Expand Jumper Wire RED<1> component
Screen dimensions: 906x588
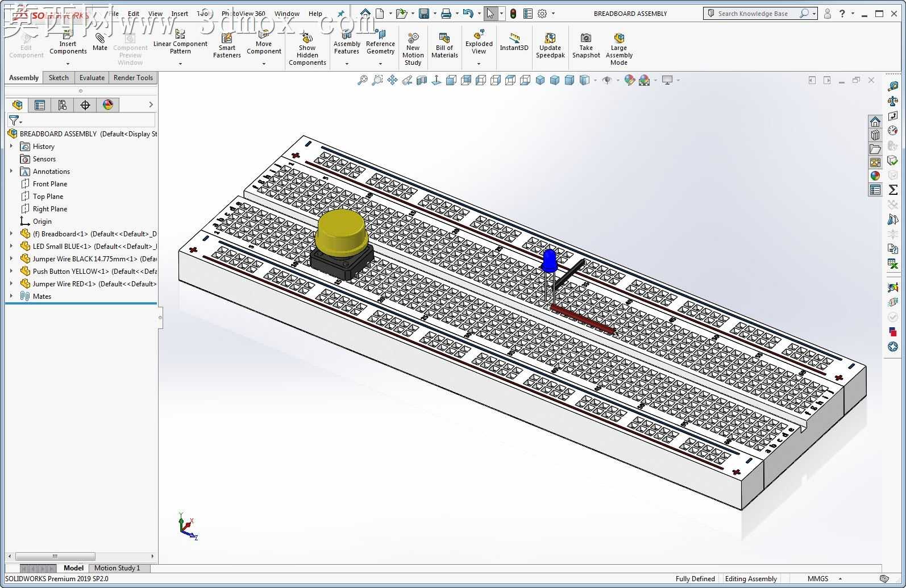pos(11,283)
